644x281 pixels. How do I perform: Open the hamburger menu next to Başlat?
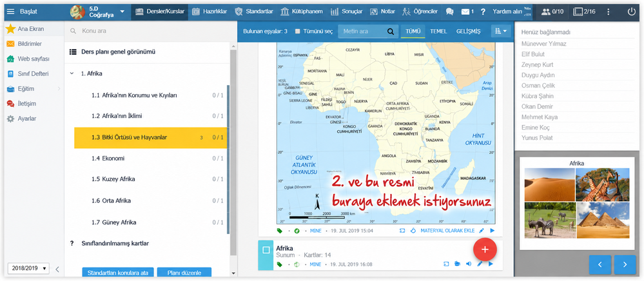11,12
